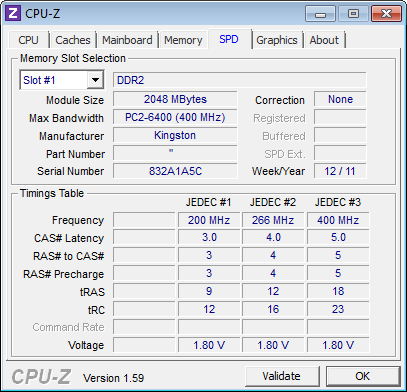Click the Version 1.59 label
The height and width of the screenshot is (392, 407).
click(x=113, y=378)
